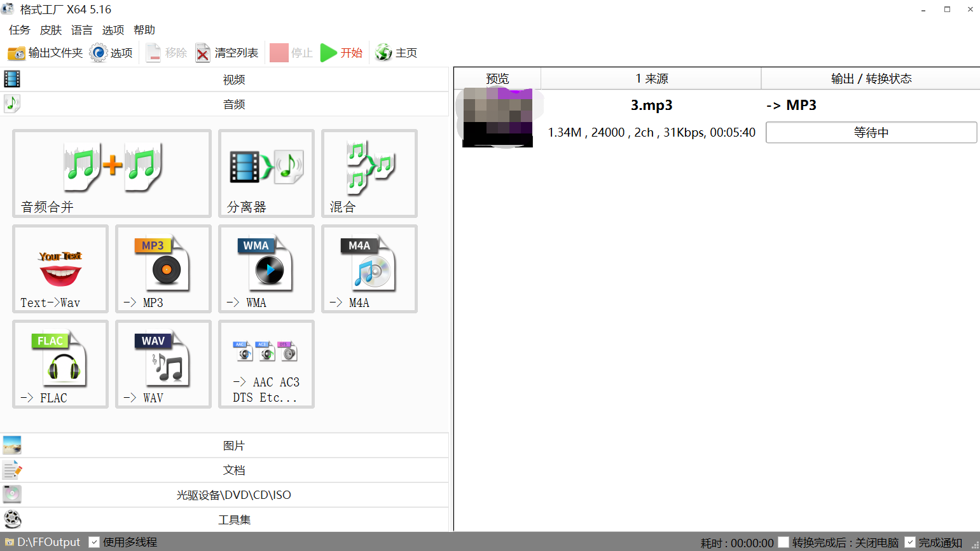Click the Format Factory app icon in title bar
Viewport: 980px width, 551px height.
tap(8, 9)
